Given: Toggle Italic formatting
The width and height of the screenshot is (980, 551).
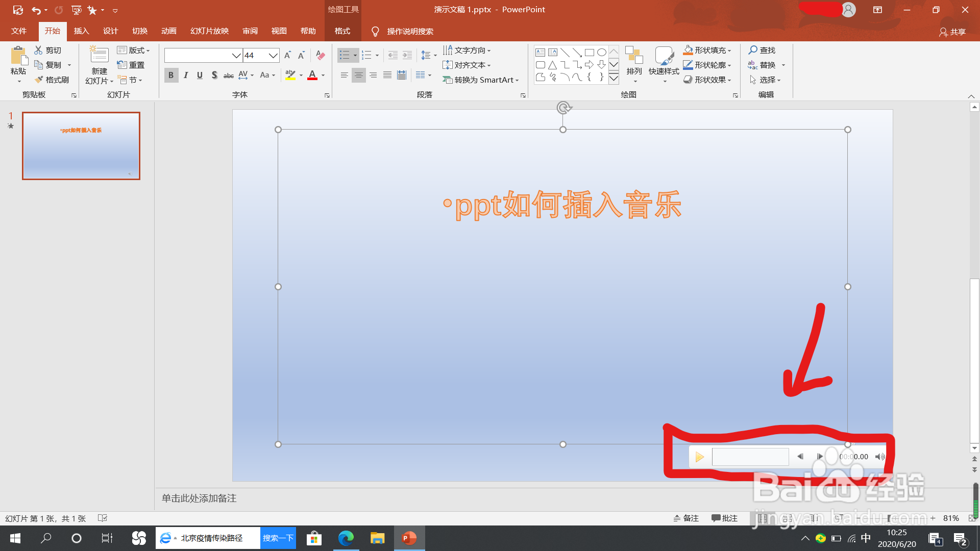Looking at the screenshot, I should [186, 75].
